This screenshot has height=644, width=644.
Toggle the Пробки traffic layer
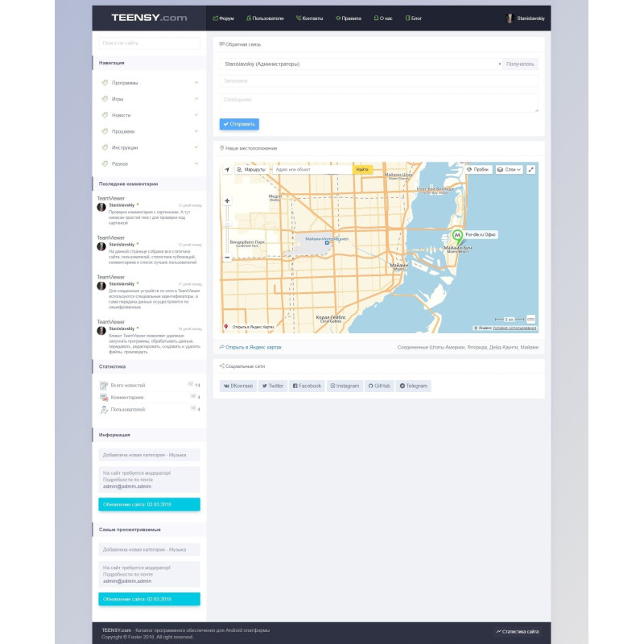[x=477, y=170]
